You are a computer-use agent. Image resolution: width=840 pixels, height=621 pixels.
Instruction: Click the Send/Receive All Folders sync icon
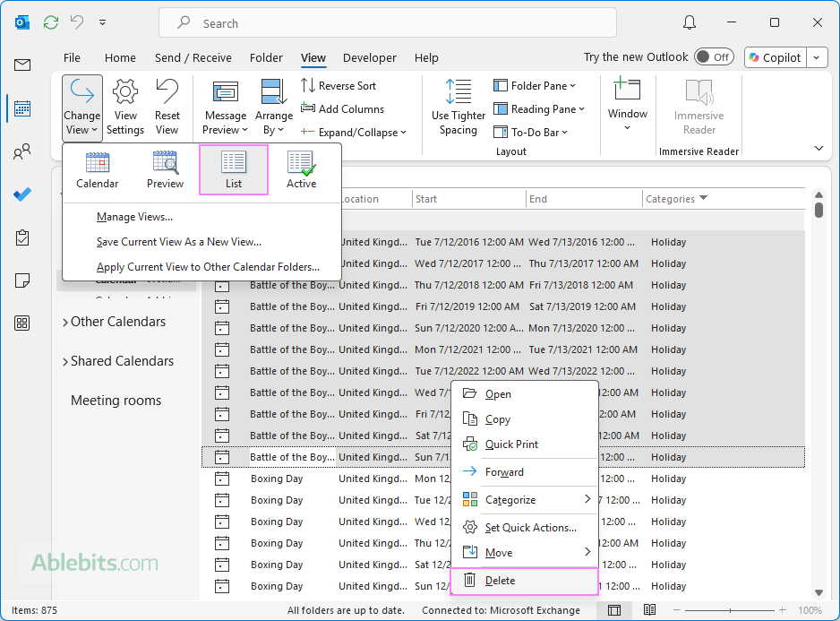point(51,22)
